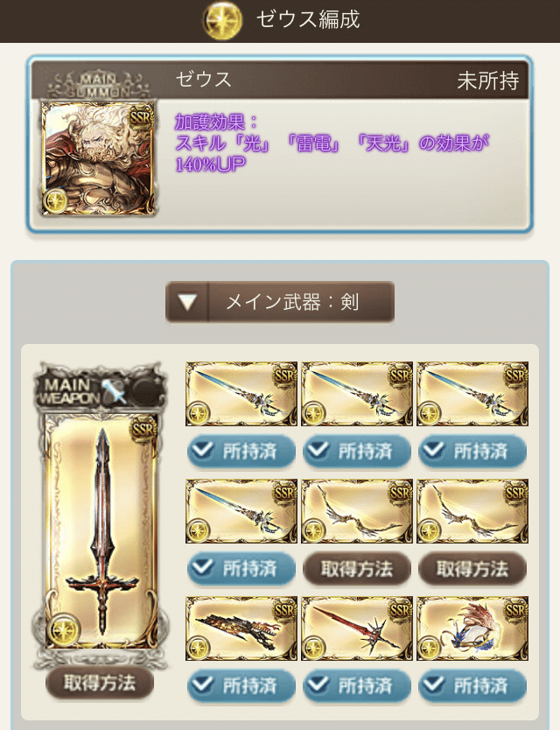Open the red spiked sword in the bottom row
Image resolution: width=560 pixels, height=730 pixels.
pos(357,628)
